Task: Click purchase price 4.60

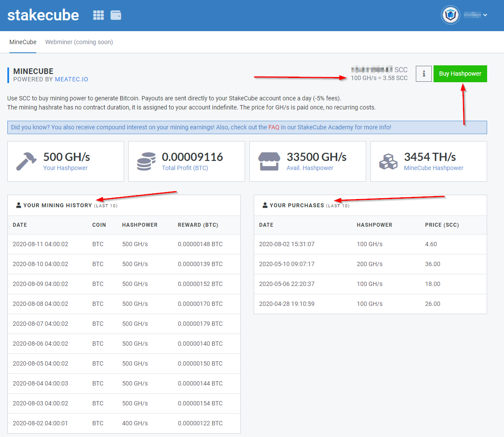Action: (x=431, y=244)
